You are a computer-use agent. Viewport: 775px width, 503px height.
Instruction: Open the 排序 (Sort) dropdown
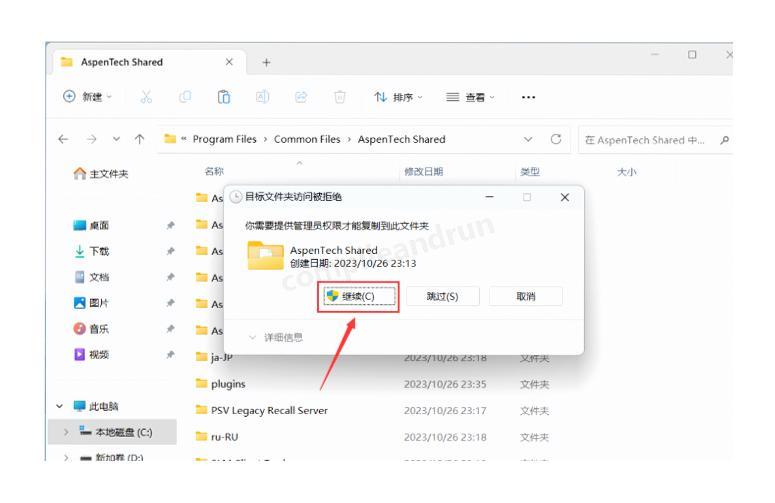coord(398,97)
